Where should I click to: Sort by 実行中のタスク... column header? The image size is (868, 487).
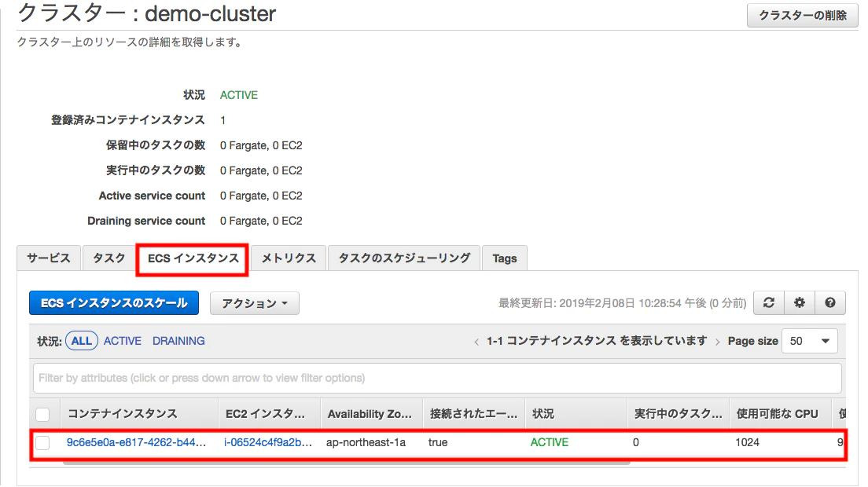(x=678, y=414)
